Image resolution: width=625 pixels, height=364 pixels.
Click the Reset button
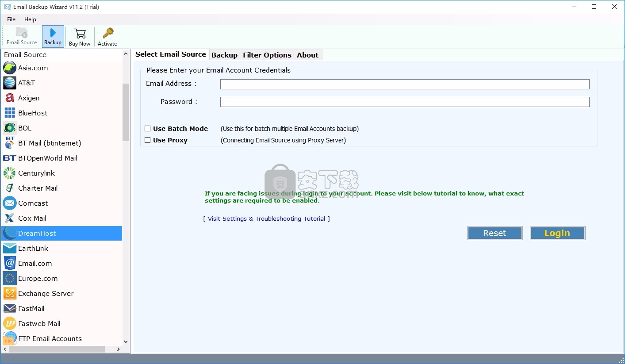click(495, 233)
